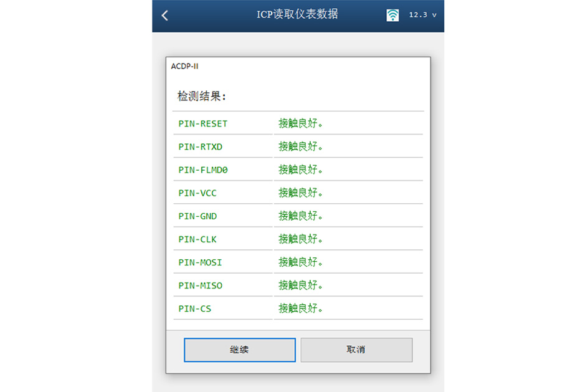Select the PIN-RESET row label
Screen dimensions: 588x392
pos(203,123)
